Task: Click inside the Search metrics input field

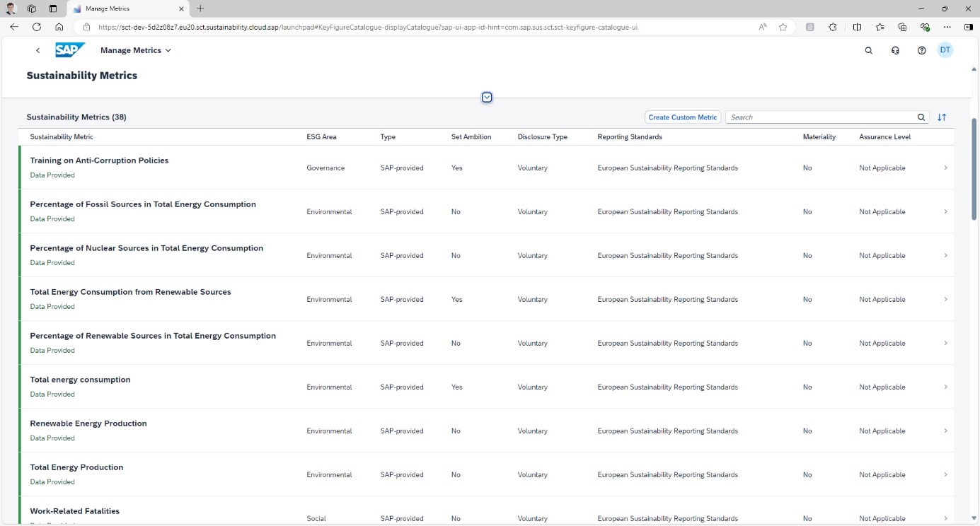Action: 814,117
